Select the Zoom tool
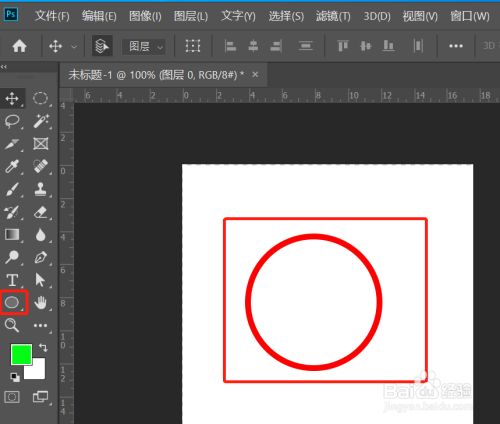500x424 pixels. click(x=12, y=325)
